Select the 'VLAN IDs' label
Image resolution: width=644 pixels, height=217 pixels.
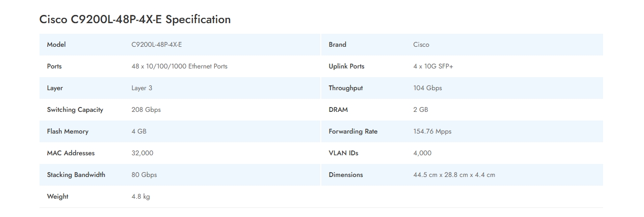[x=343, y=153]
